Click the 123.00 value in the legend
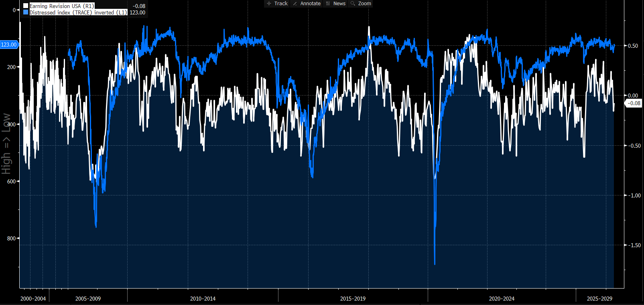 [137, 12]
